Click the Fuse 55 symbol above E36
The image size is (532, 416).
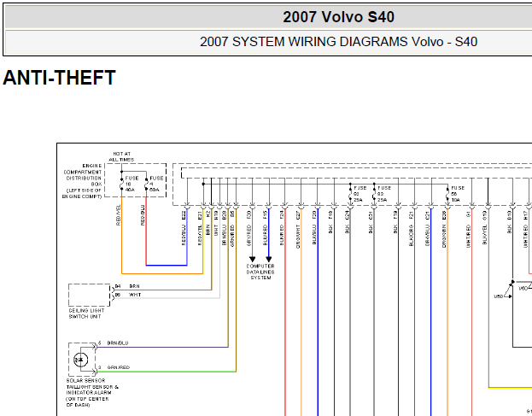[447, 195]
